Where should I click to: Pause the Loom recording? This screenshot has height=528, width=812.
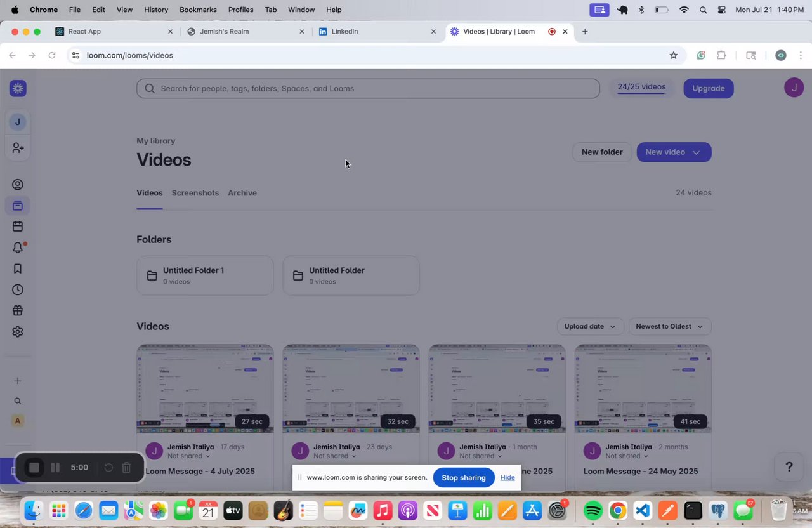tap(55, 468)
